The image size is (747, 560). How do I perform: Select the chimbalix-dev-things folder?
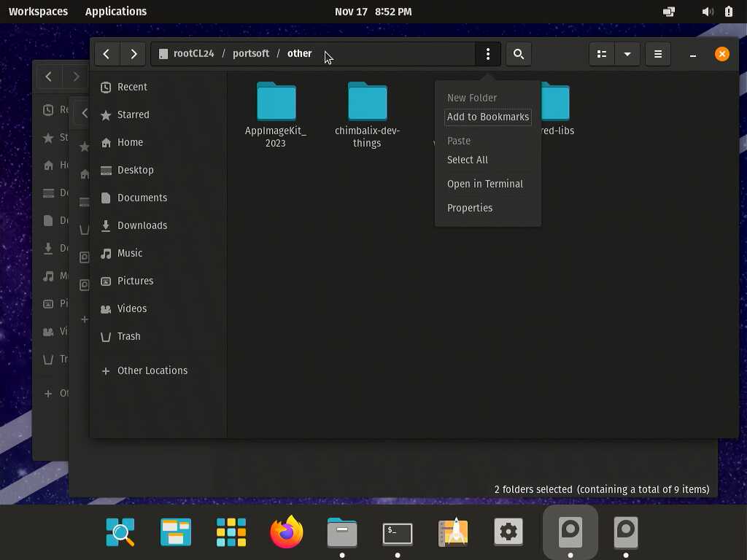click(367, 103)
